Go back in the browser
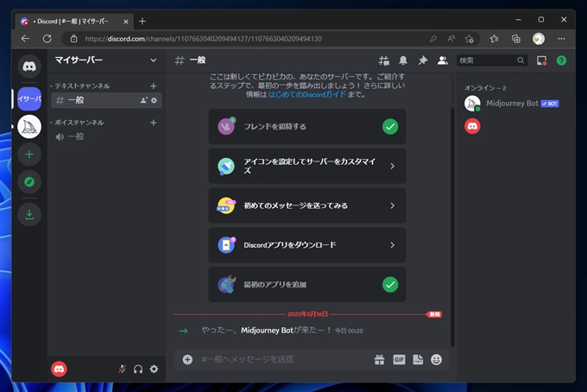The image size is (587, 392). click(x=25, y=39)
